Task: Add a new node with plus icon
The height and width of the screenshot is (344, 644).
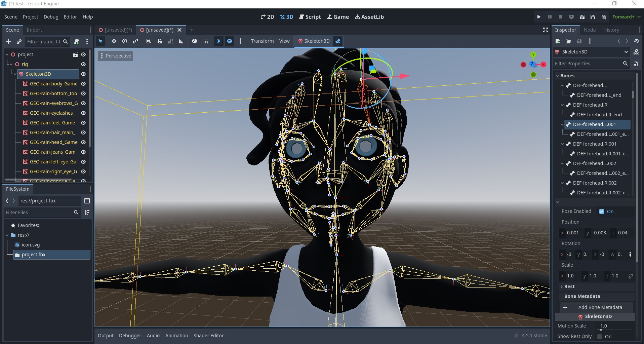Action: pos(8,42)
